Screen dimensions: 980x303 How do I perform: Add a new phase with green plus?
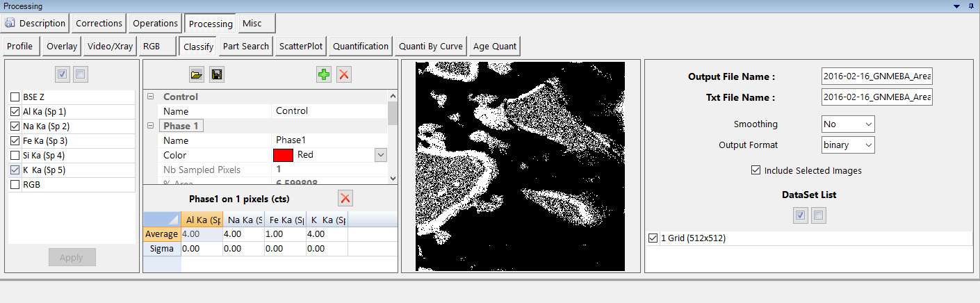click(323, 74)
